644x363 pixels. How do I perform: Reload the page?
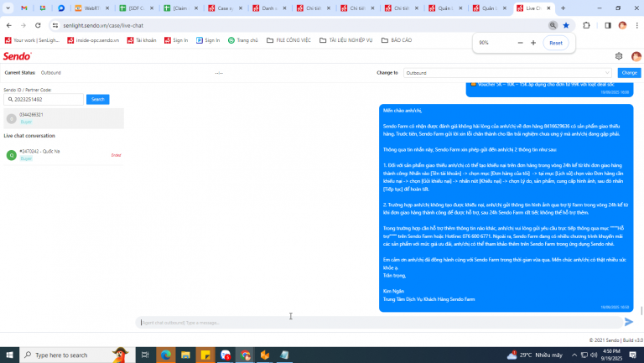point(38,25)
